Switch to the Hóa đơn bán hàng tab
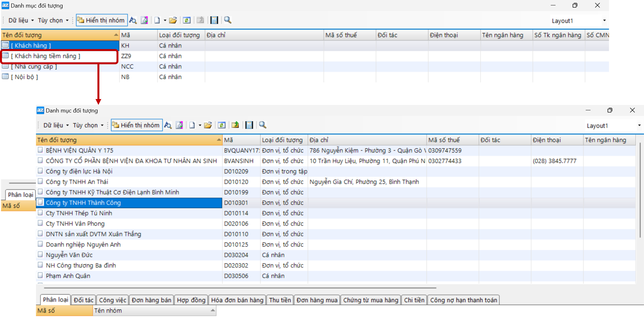 click(x=237, y=300)
